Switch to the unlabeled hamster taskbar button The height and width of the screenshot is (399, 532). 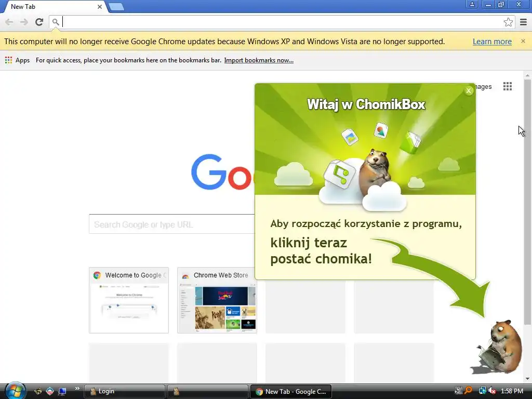207,391
